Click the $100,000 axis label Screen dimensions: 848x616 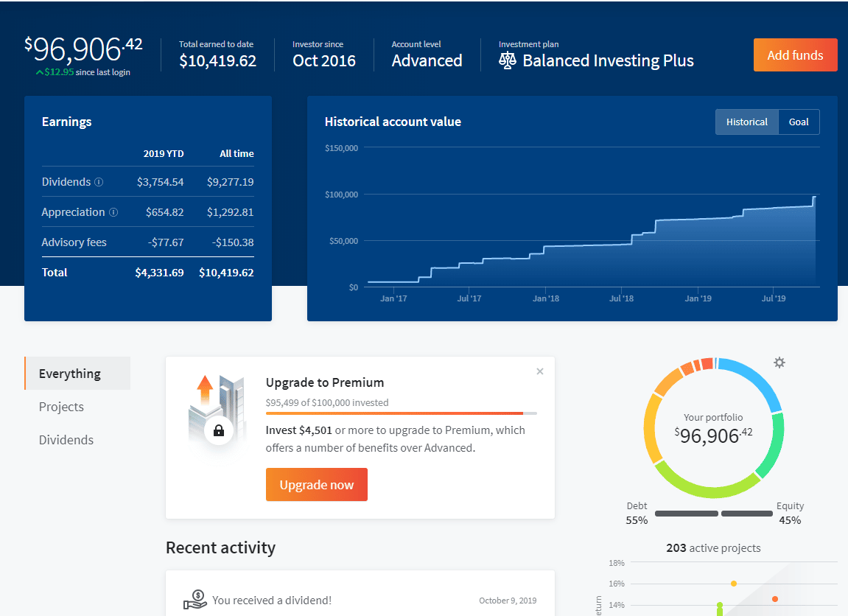(x=341, y=195)
